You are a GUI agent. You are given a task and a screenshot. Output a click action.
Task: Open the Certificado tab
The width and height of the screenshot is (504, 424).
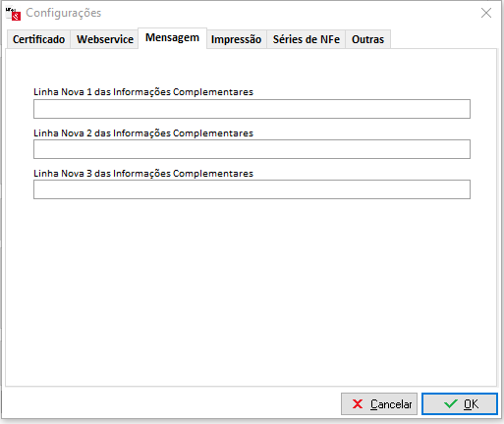[x=38, y=39]
